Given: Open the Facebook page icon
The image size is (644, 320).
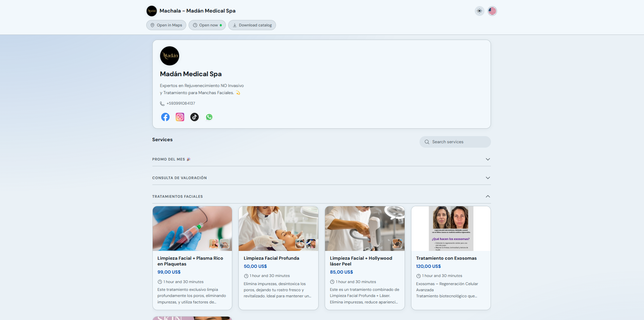Looking at the screenshot, I should pos(165,117).
